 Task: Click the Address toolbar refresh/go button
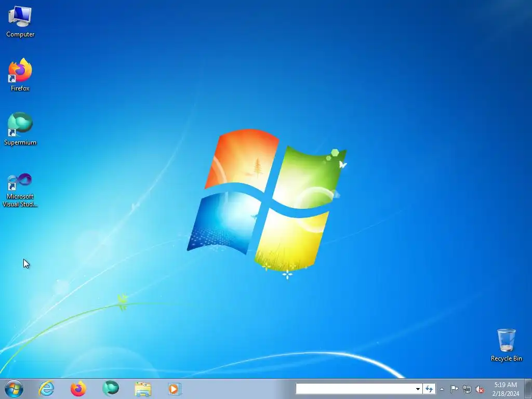[430, 389]
